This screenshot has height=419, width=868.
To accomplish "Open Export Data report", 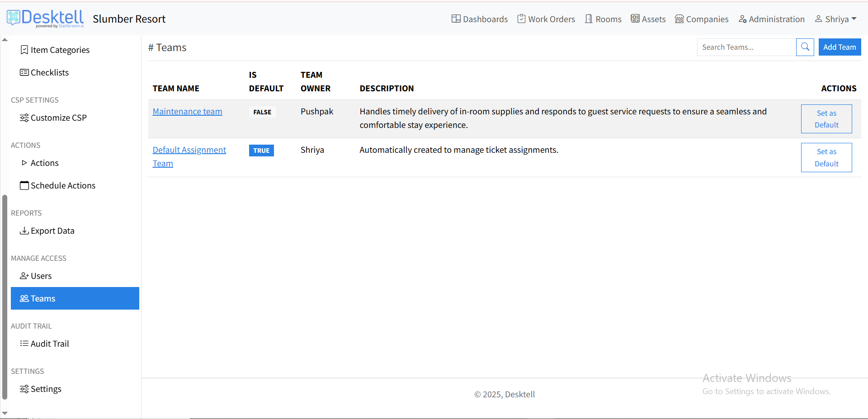I will pyautogui.click(x=52, y=231).
